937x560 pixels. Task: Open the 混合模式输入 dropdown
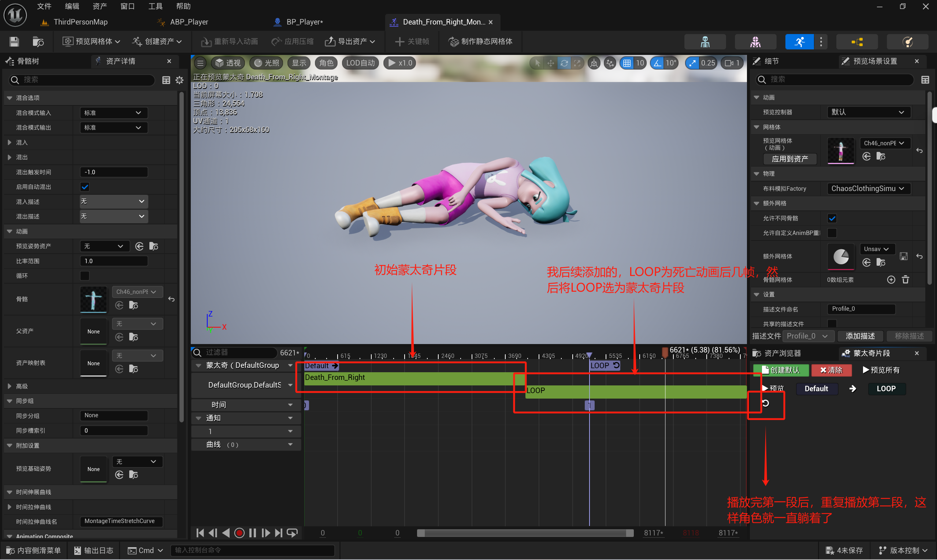click(x=114, y=113)
